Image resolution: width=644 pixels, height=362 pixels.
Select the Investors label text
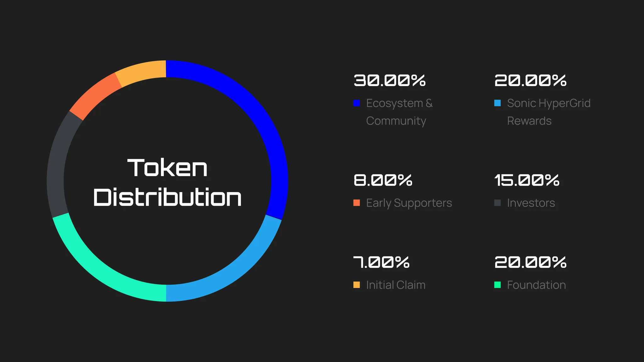(531, 203)
